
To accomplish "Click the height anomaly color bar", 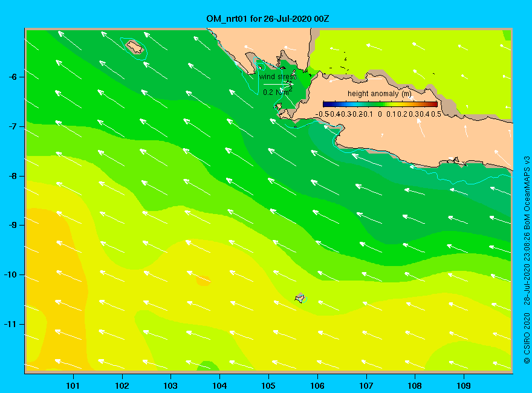I will click(x=380, y=104).
